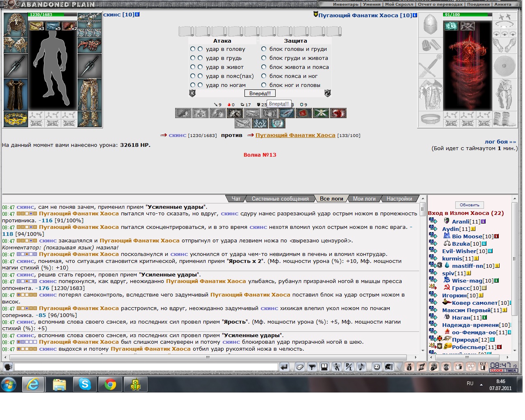
Task: Open the smiley emoticon picker
Action: (377, 367)
